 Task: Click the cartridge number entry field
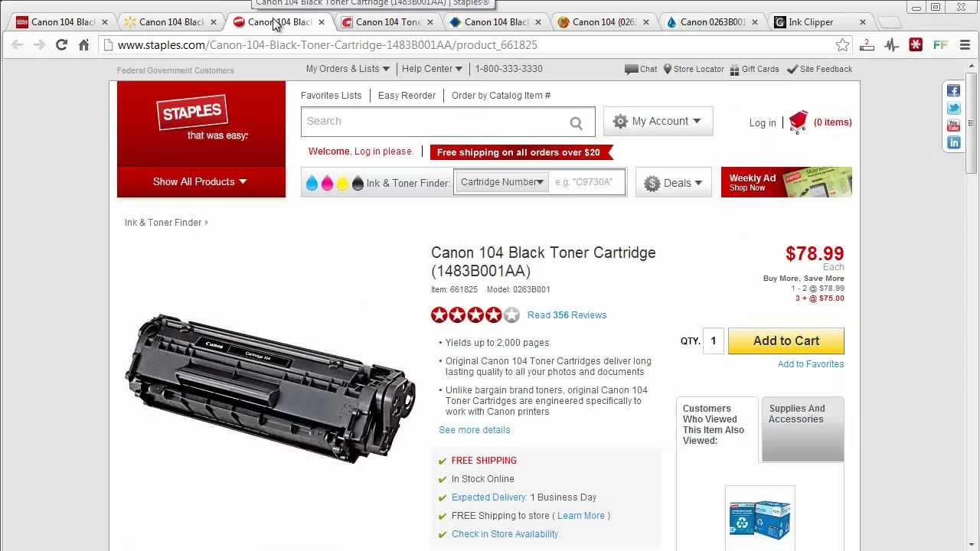[587, 182]
